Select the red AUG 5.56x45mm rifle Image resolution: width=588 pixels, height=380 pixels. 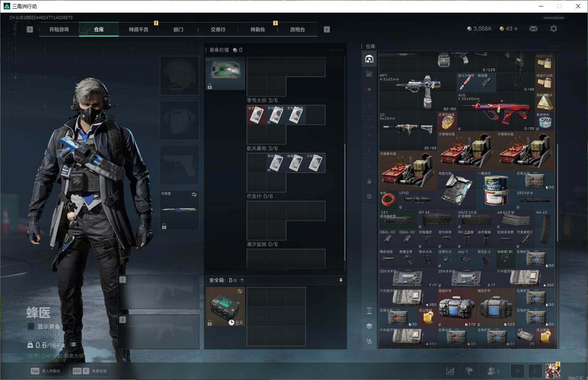496,112
